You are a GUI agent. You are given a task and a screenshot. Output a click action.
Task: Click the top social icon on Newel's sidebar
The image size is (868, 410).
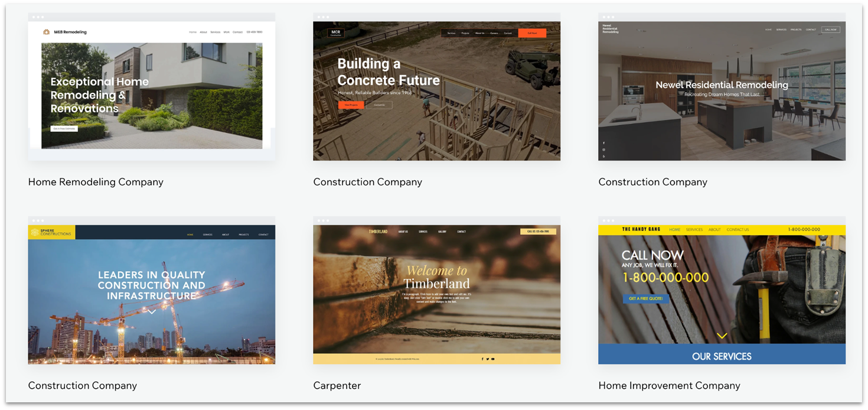(603, 142)
